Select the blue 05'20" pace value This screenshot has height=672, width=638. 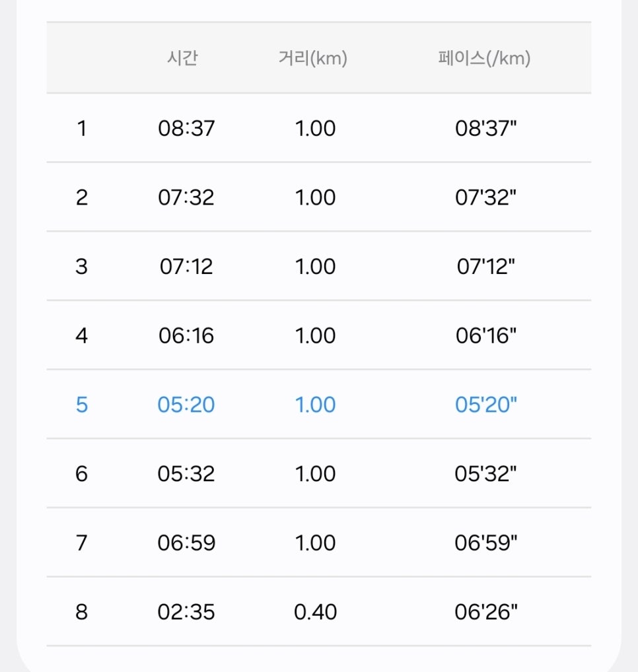pyautogui.click(x=486, y=405)
